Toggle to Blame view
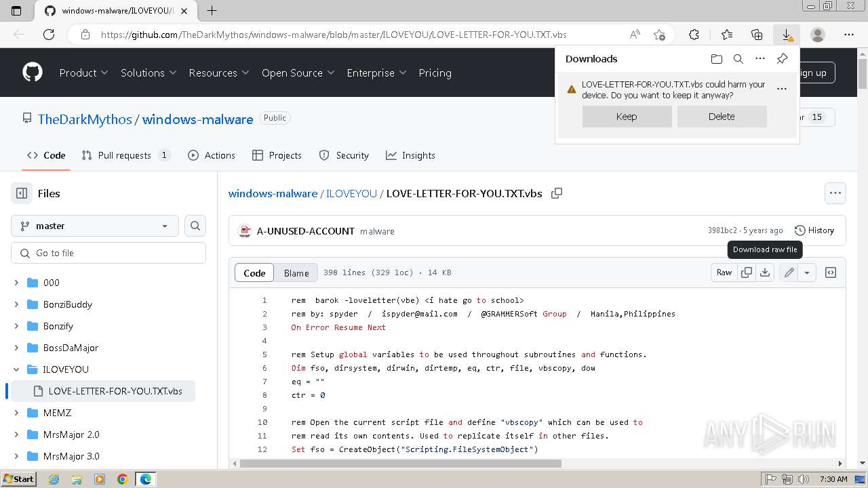 tap(296, 272)
